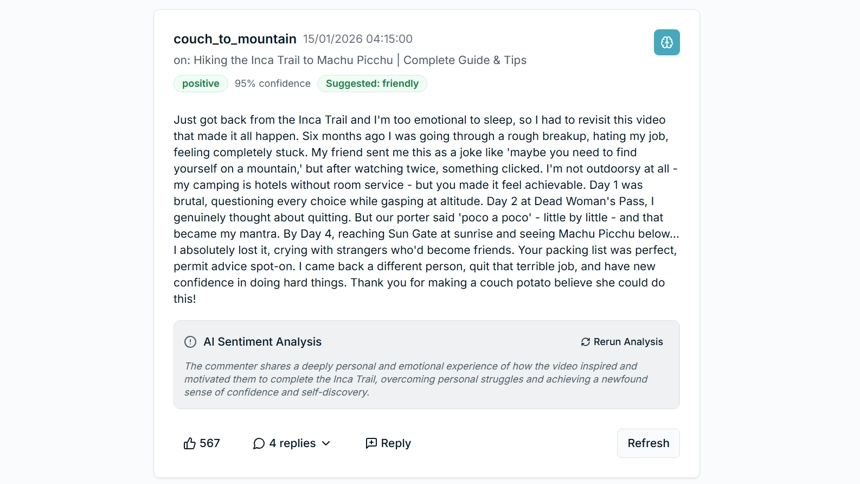This screenshot has height=484, width=860.
Task: Click the thumbs-up like icon
Action: (189, 443)
